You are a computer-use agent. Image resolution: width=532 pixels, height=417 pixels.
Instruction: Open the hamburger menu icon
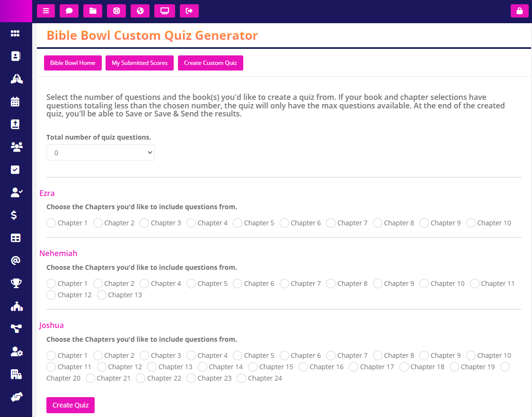point(46,11)
